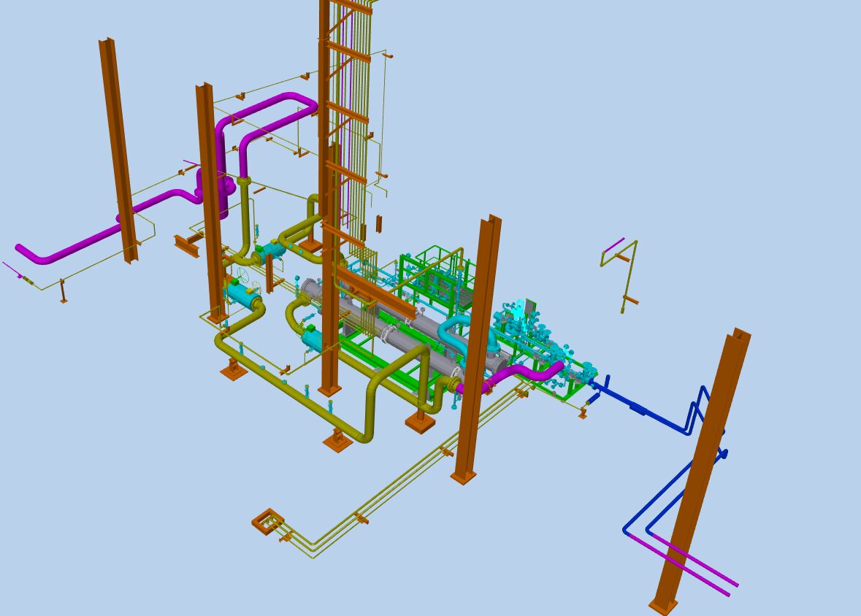Select the twin magenta pipes at bottom right
This screenshot has width=861, height=616.
(686, 565)
